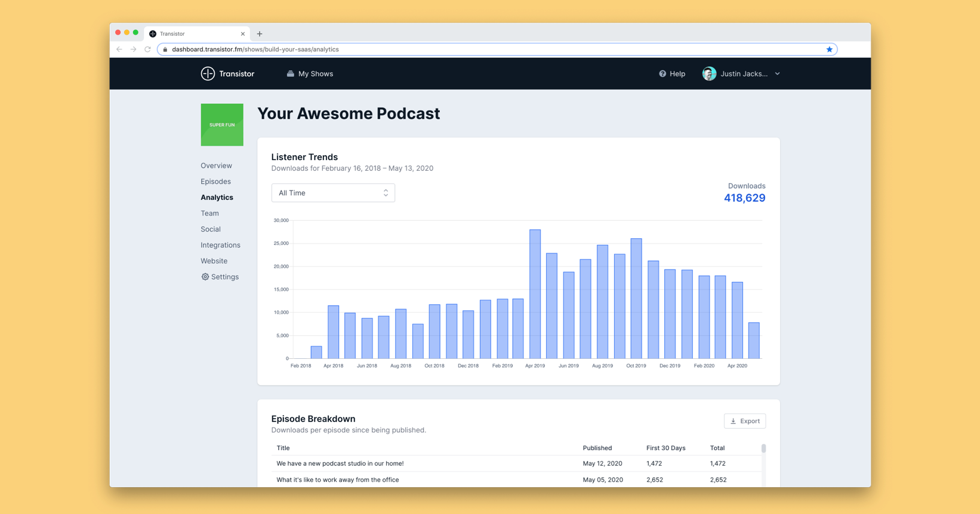Viewport: 980px width, 514px height.
Task: Click the Transistor logo icon
Action: point(208,73)
